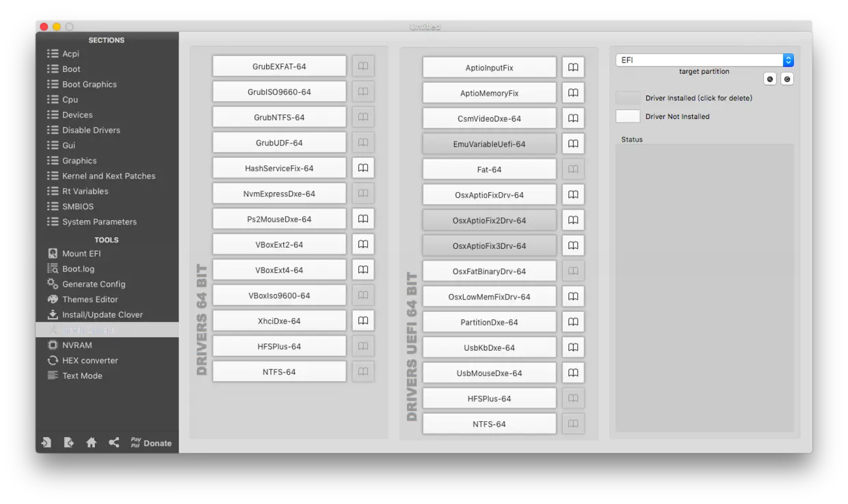Toggle the GrubNTFS-64 driver
The image size is (848, 504).
279,117
